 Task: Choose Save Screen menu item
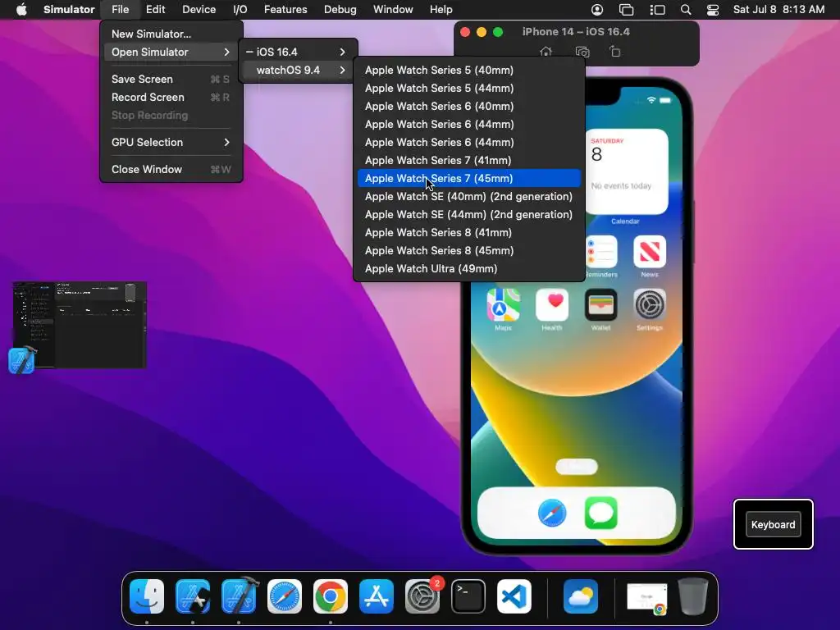pyautogui.click(x=171, y=80)
